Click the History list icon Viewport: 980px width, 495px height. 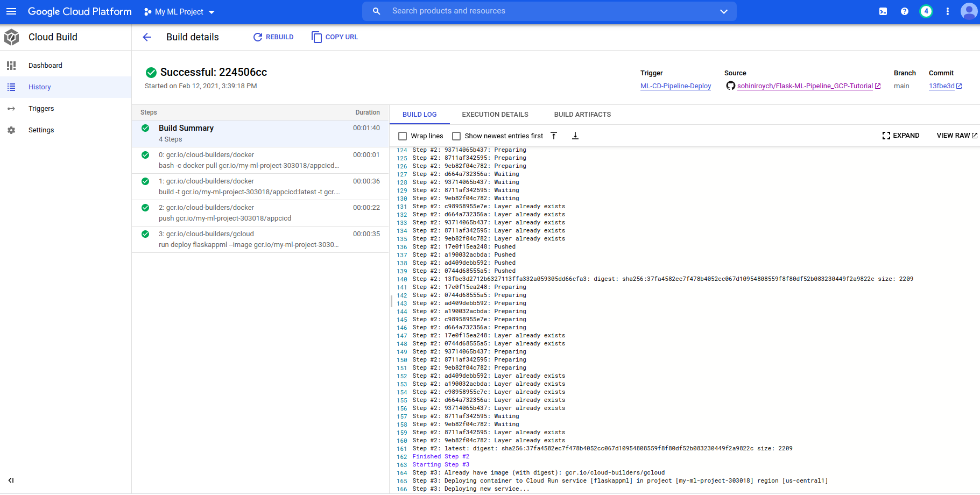[x=11, y=87]
